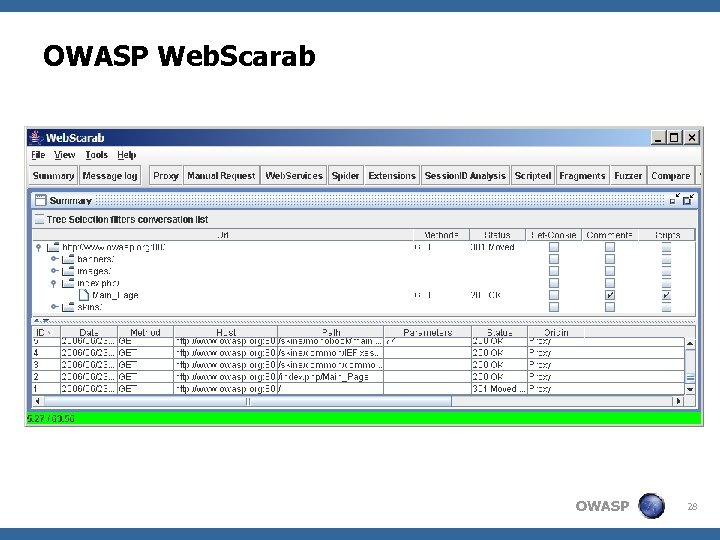
Task: Expand the images/ tree node
Action: point(54,271)
